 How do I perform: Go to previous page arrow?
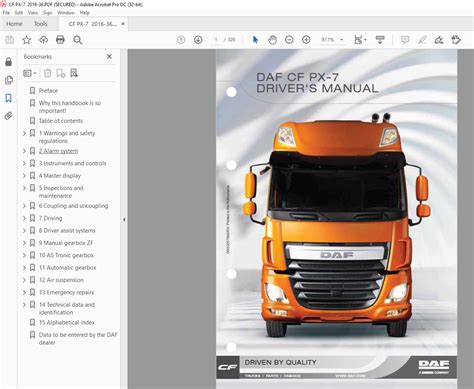point(181,40)
